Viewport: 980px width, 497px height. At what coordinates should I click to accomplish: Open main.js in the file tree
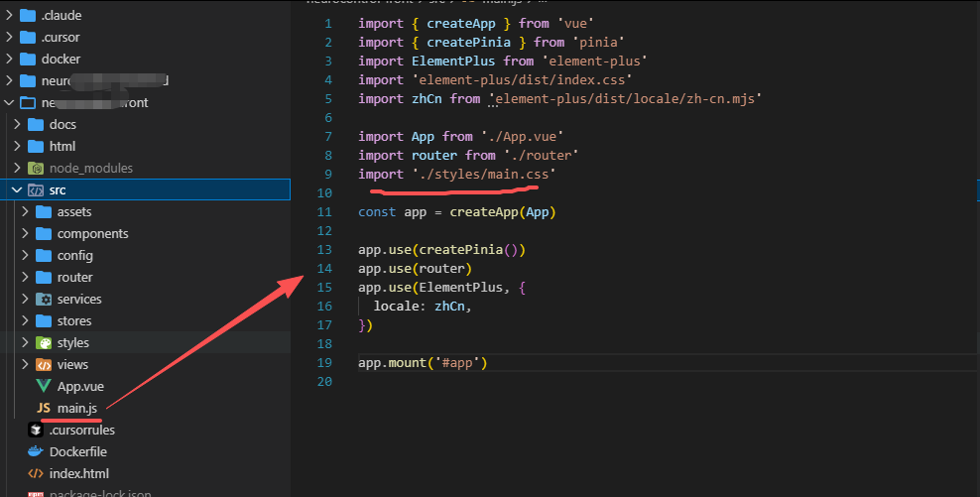click(x=77, y=409)
